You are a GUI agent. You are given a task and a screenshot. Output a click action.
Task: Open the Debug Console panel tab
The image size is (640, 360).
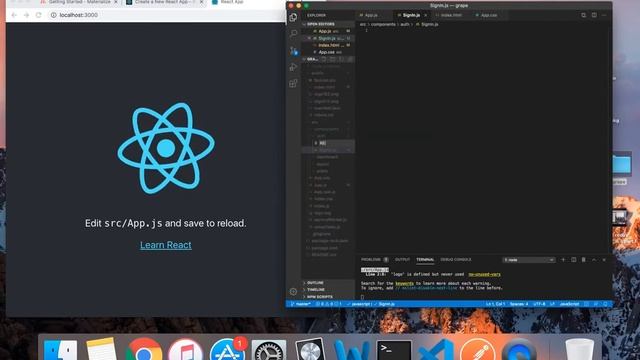[x=456, y=260]
